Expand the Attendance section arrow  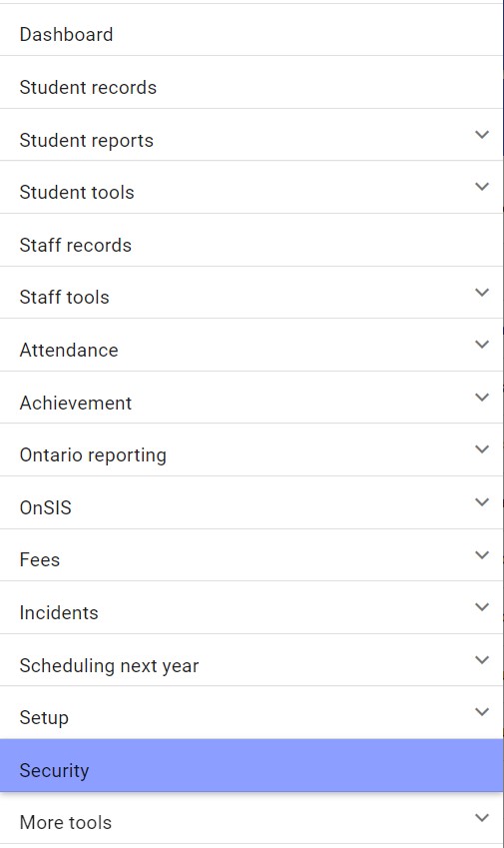[482, 345]
